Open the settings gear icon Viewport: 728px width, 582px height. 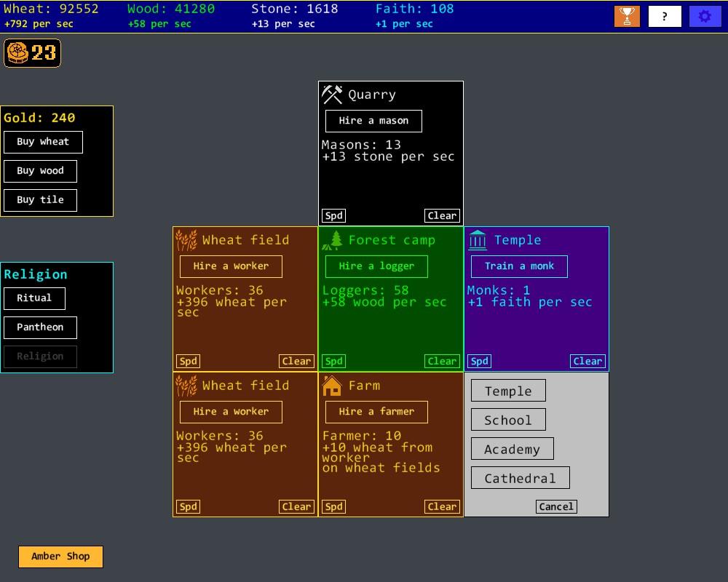point(705,16)
